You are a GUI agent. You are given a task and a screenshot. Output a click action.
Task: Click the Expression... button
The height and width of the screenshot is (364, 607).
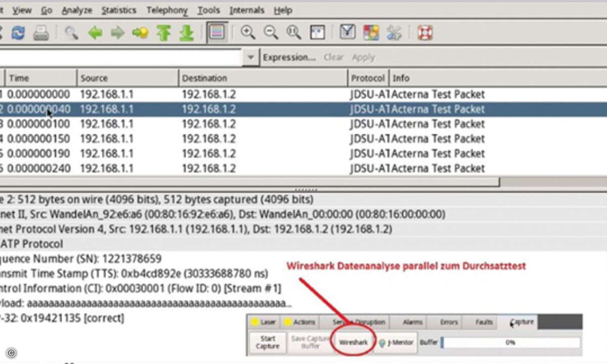pyautogui.click(x=289, y=58)
